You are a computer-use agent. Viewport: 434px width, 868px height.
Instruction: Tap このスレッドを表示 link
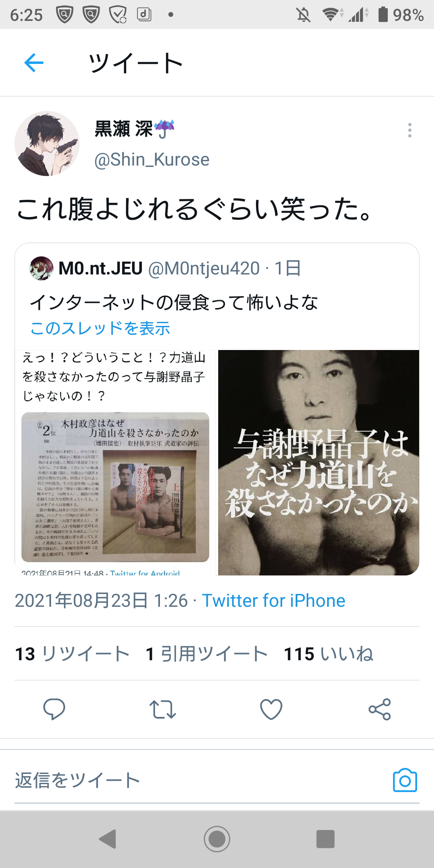(x=100, y=328)
